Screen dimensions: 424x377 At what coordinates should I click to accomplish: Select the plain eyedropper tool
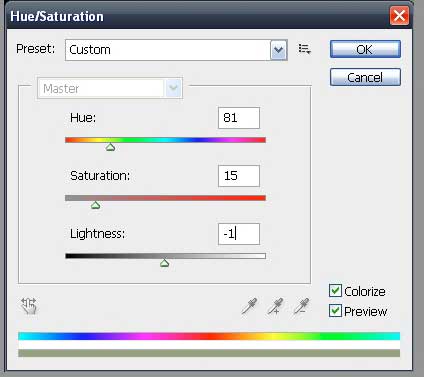[x=249, y=306]
